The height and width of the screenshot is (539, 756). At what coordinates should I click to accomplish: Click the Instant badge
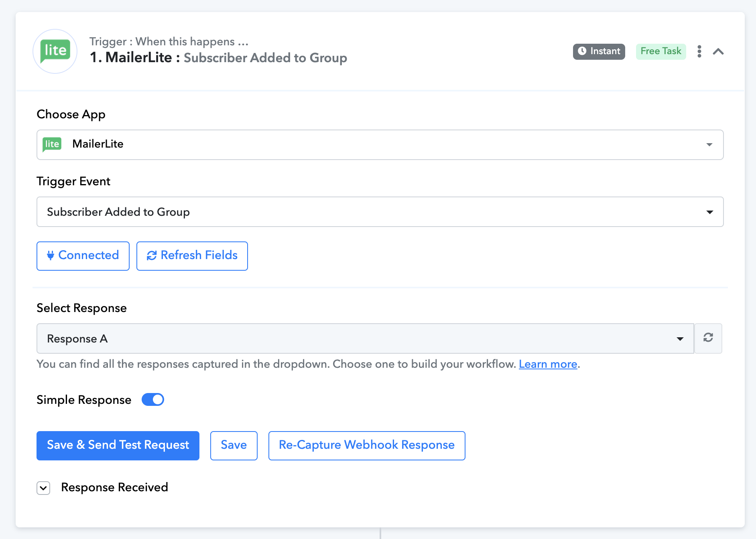tap(599, 51)
